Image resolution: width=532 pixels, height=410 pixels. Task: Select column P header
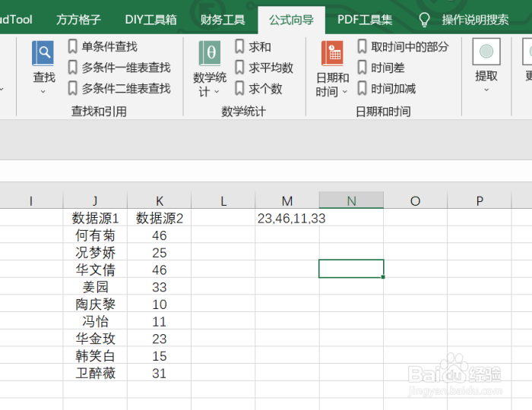click(x=480, y=200)
